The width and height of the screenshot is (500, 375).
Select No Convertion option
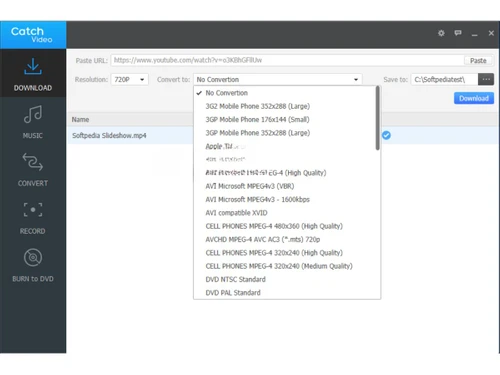click(285, 93)
